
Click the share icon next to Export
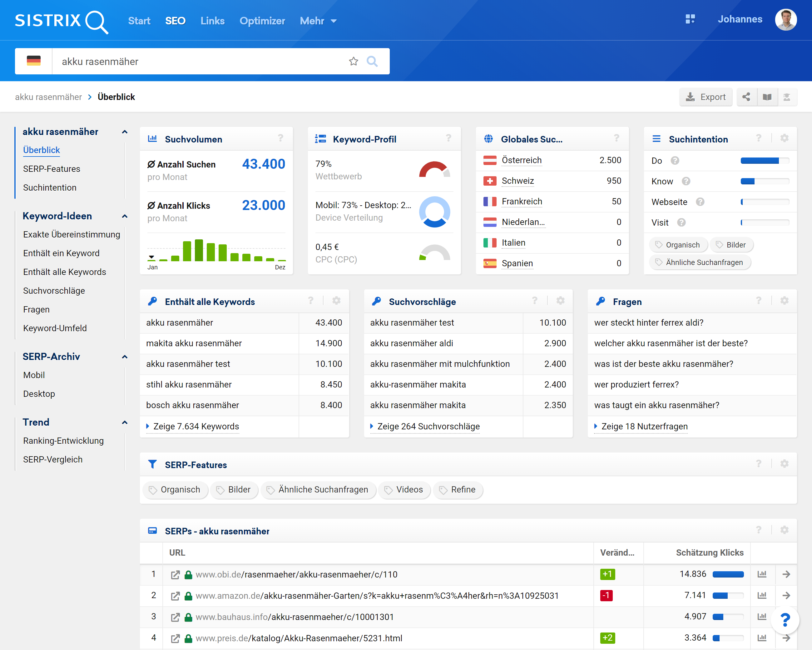click(x=746, y=97)
